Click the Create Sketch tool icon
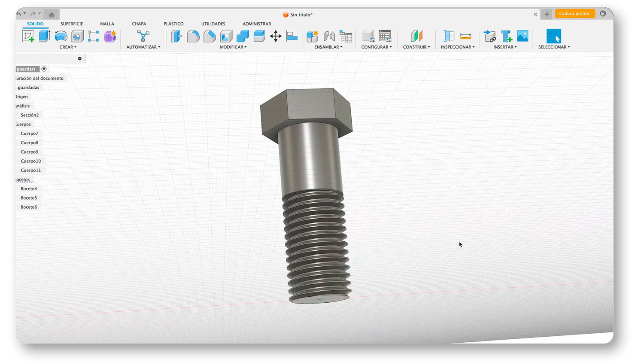 click(x=28, y=37)
